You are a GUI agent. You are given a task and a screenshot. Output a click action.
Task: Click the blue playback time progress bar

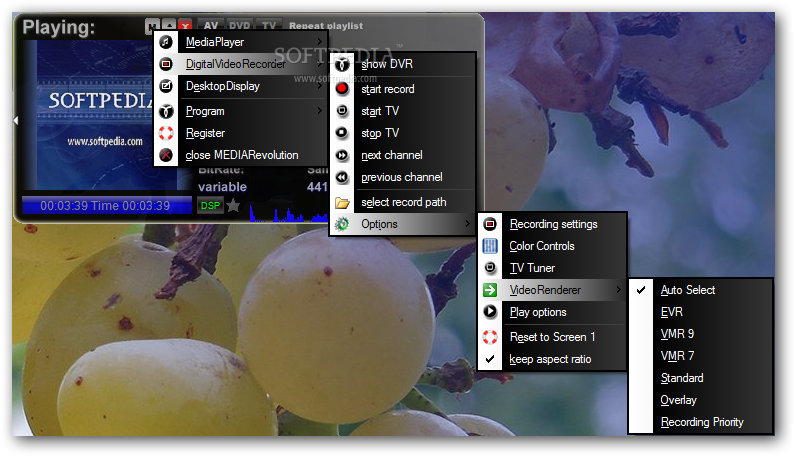tap(106, 205)
